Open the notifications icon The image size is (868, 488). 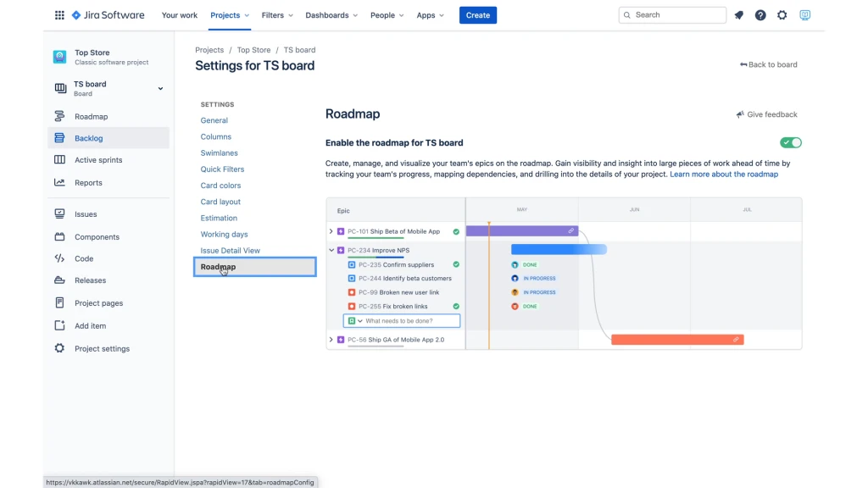[738, 15]
